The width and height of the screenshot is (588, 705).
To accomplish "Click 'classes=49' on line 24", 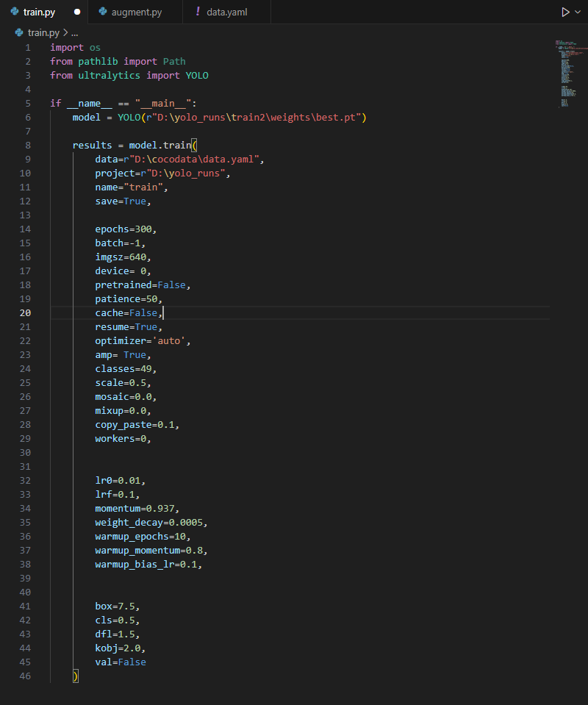I will (123, 369).
